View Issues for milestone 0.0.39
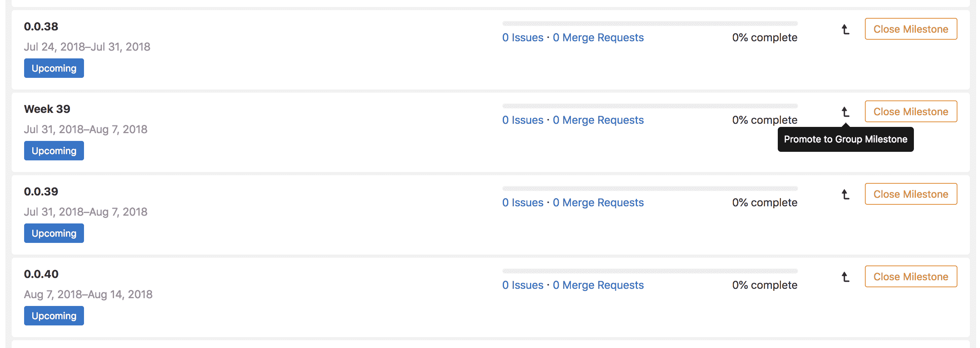 [523, 202]
